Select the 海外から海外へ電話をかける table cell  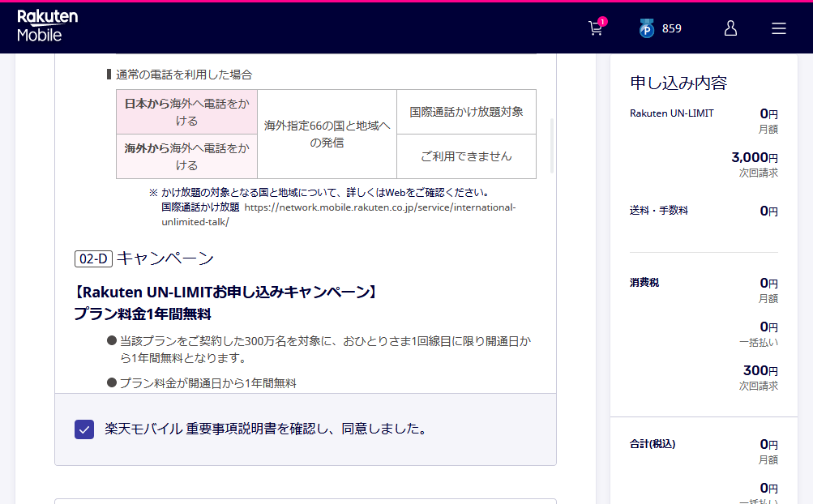186,156
